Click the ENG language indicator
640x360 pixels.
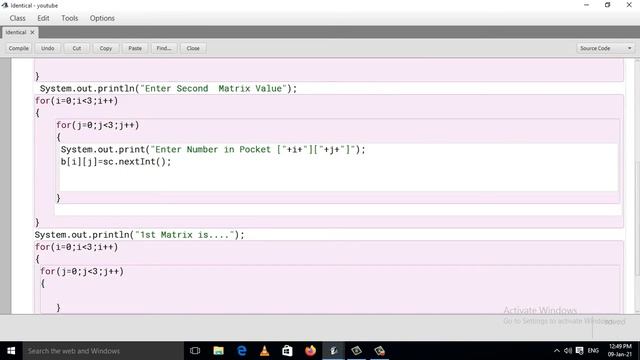pos(593,351)
